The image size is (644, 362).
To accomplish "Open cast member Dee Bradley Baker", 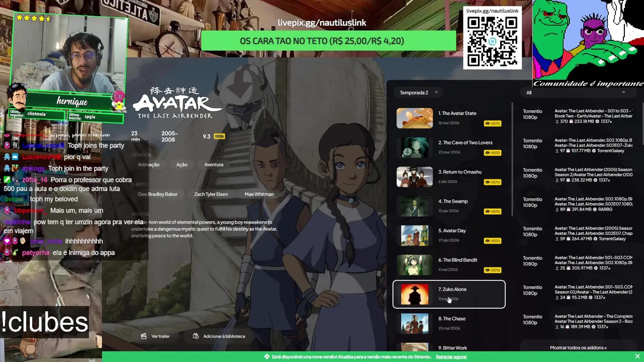I will coord(157,195).
